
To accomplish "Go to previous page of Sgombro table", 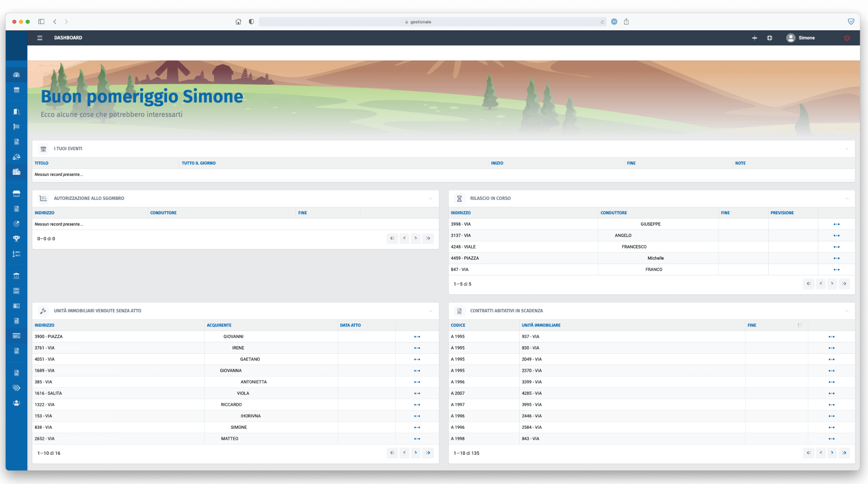I will (x=404, y=238).
